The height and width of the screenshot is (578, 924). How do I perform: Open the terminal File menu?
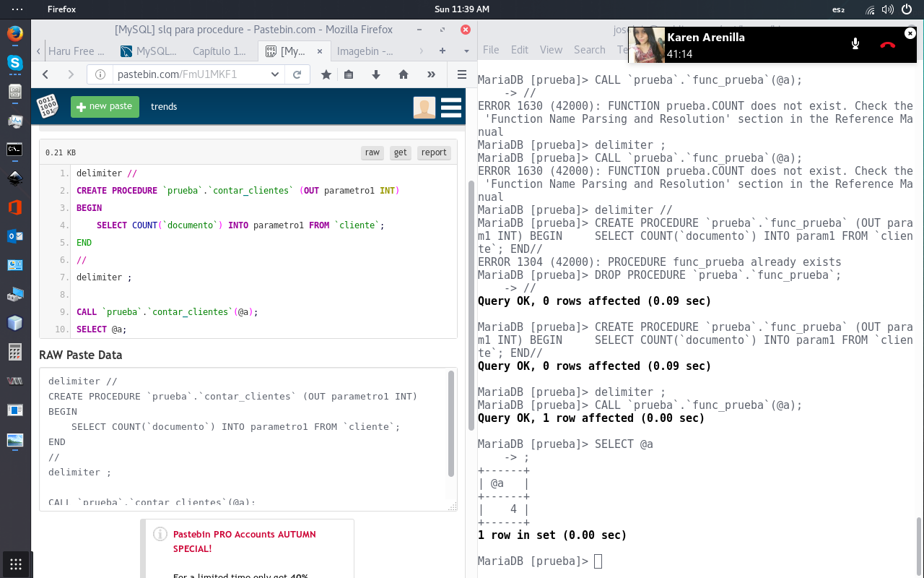click(x=491, y=50)
